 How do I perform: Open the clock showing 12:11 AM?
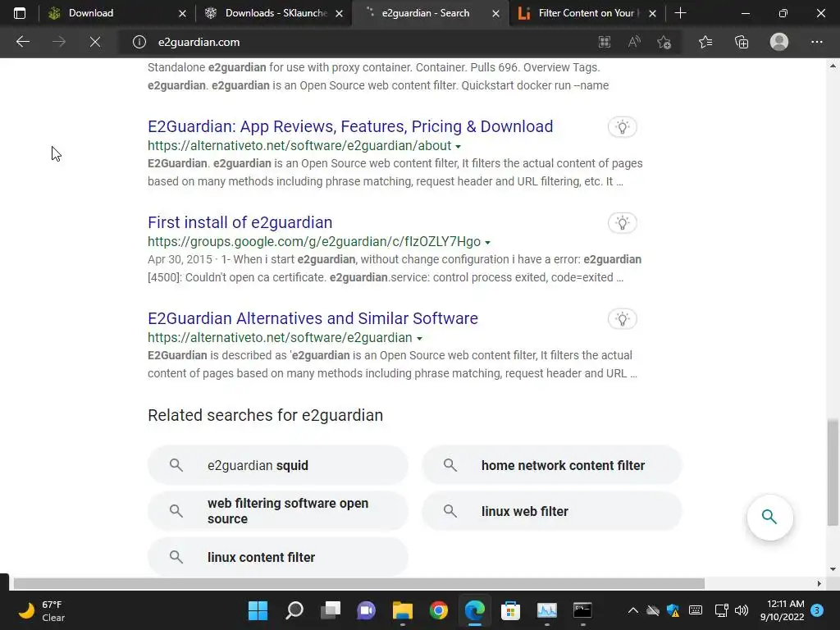pyautogui.click(x=782, y=610)
